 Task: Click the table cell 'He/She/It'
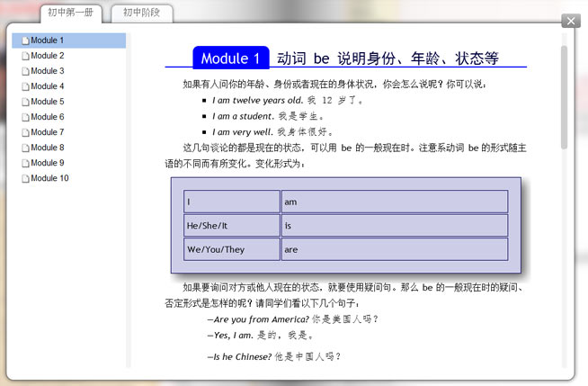pos(232,226)
